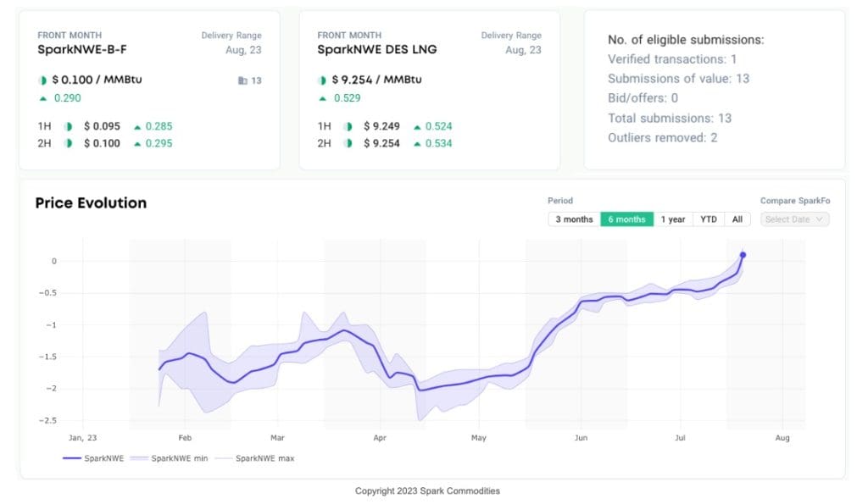
Task: Switch period to YTD
Action: coord(708,219)
